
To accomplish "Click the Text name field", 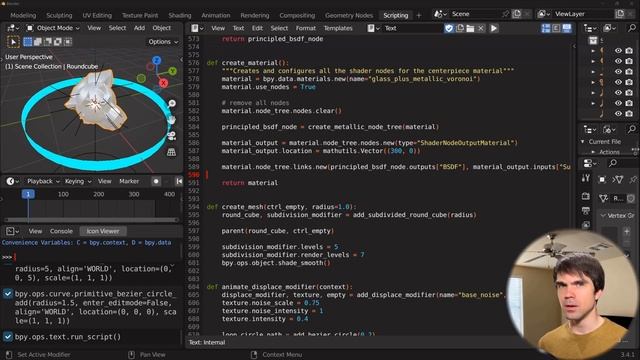I will coord(412,28).
